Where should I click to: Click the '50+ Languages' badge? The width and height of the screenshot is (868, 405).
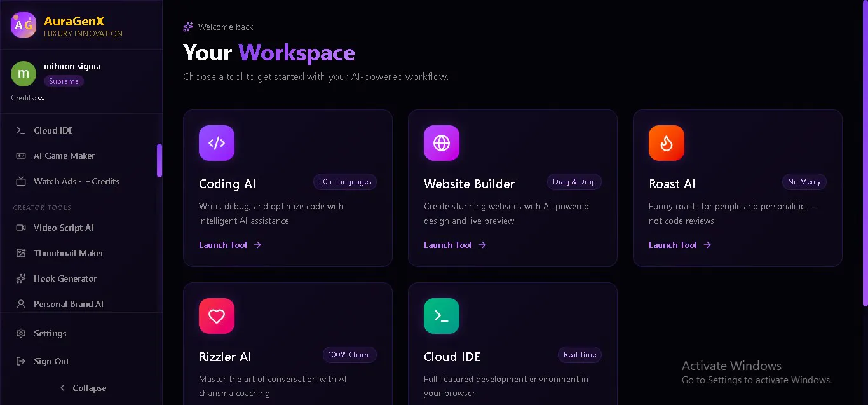[345, 182]
